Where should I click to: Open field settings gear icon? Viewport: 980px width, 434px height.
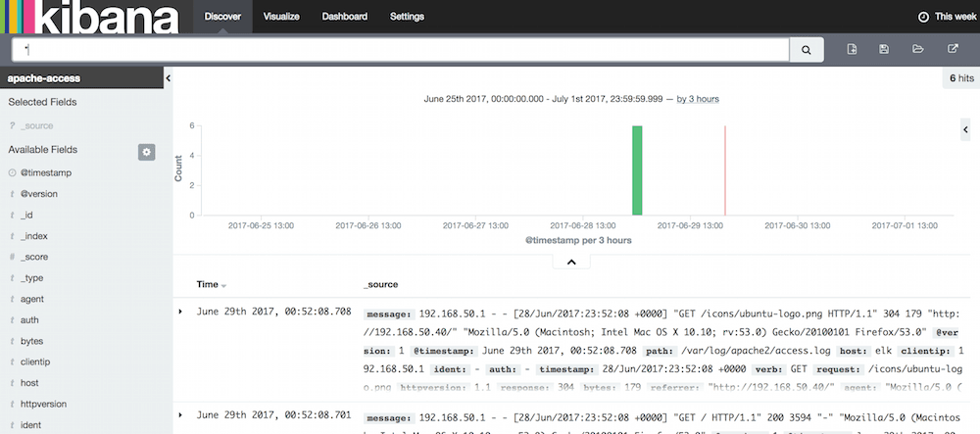[147, 151]
